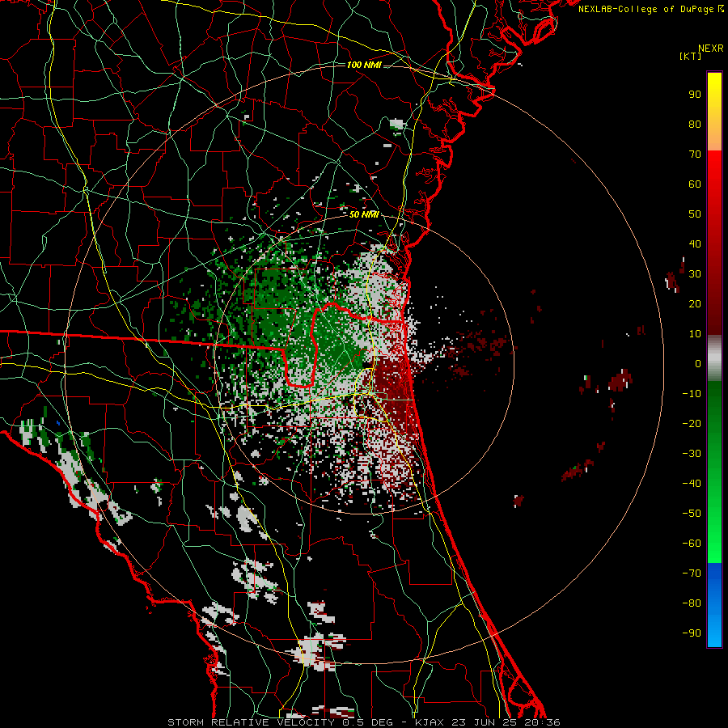Select the -90 knot legend value

[692, 633]
